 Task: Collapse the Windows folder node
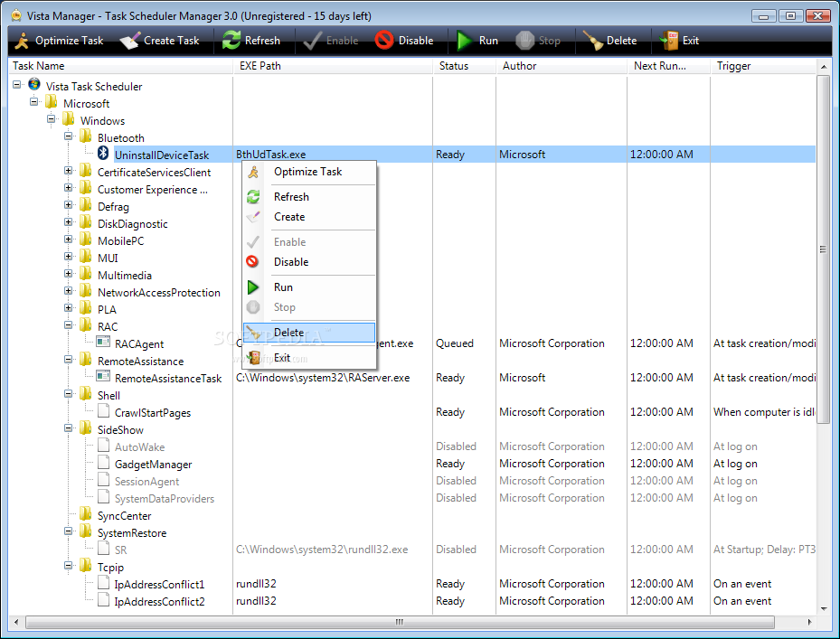[52, 119]
